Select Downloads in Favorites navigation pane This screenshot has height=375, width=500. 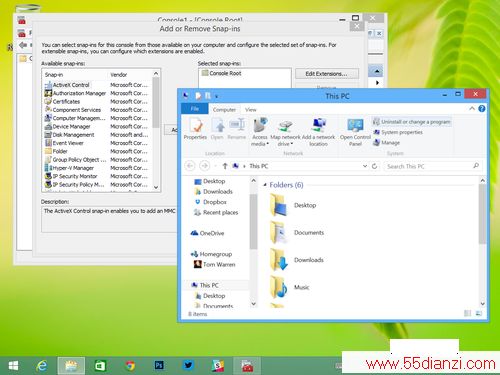pos(214,192)
